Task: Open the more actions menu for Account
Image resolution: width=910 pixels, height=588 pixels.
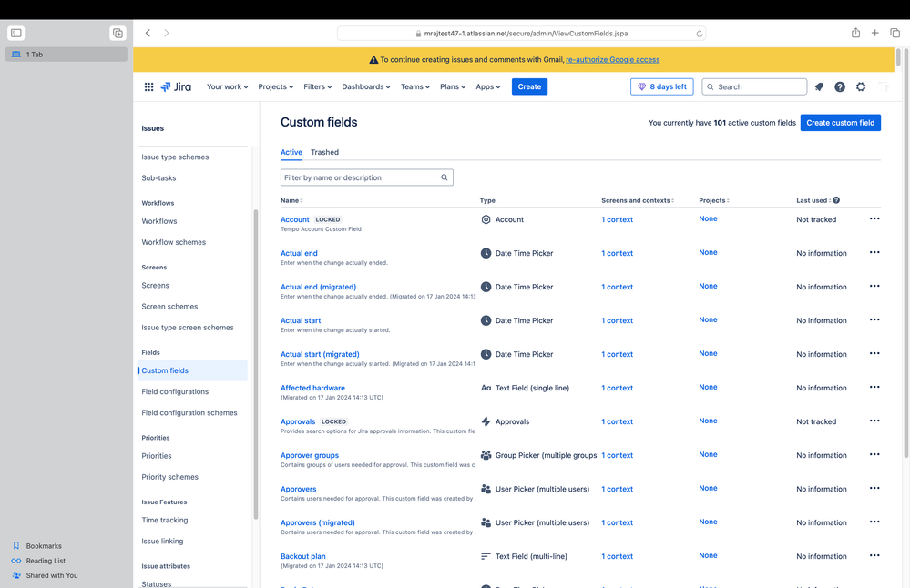Action: [x=874, y=218]
